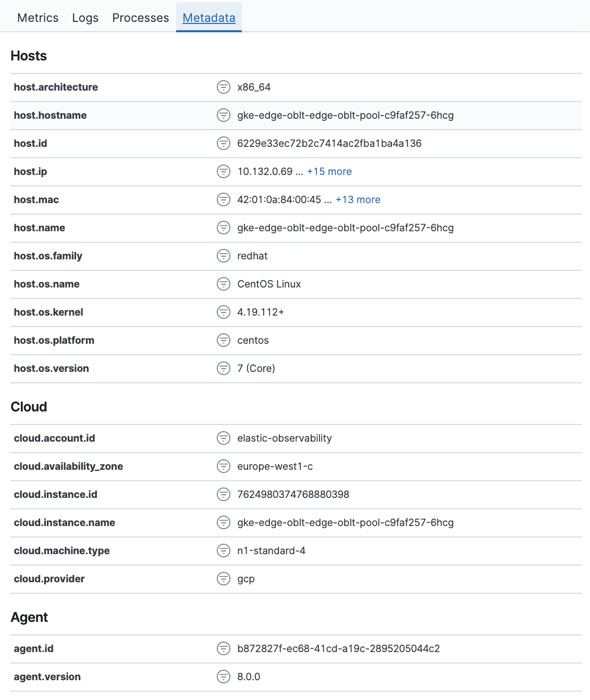Filter by the cloud.availability_zone value
The width and height of the screenshot is (590, 700).
[224, 466]
